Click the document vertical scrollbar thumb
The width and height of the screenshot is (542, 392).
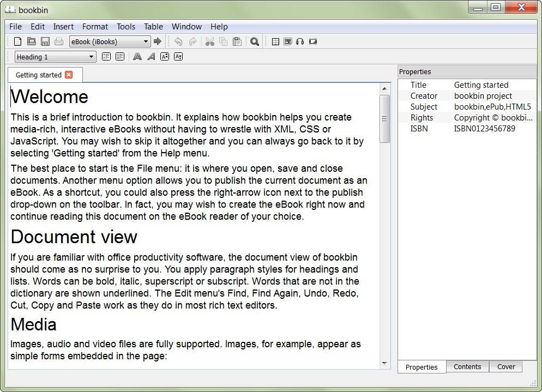click(x=384, y=118)
